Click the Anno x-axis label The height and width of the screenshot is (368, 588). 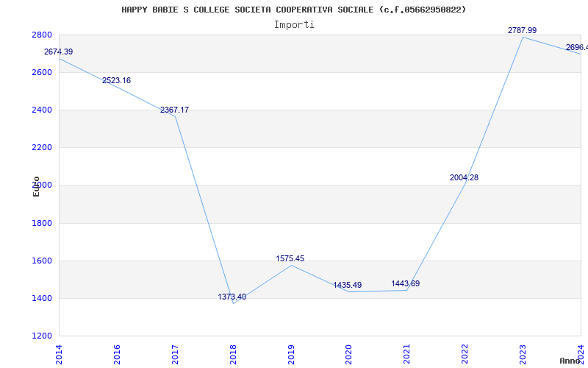click(x=570, y=361)
